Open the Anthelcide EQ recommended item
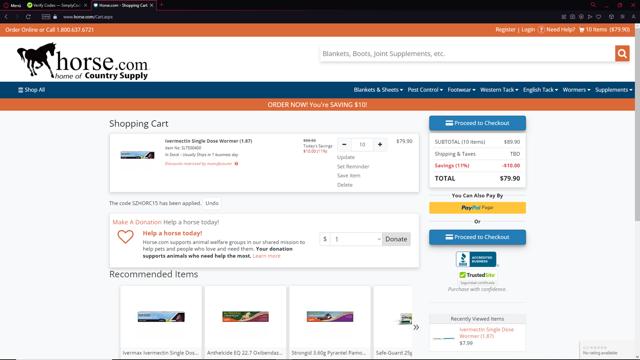The width and height of the screenshot is (640, 360). (245, 322)
